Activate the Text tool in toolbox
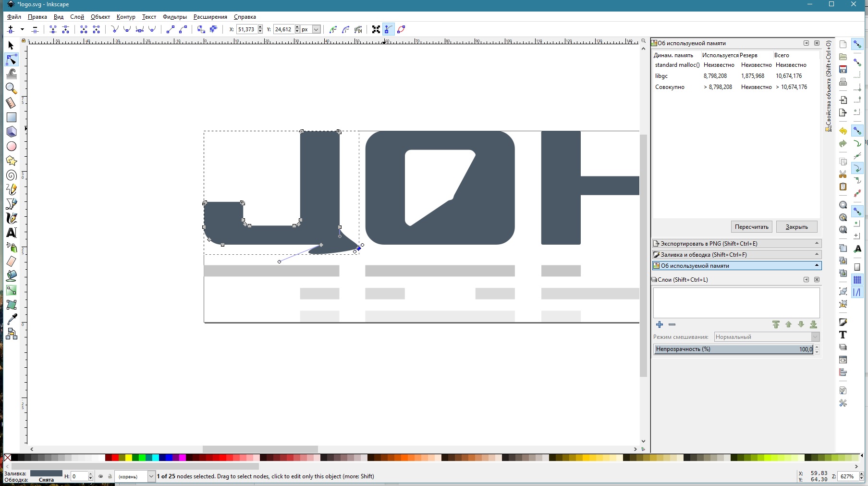Image resolution: width=868 pixels, height=486 pixels. 12,233
